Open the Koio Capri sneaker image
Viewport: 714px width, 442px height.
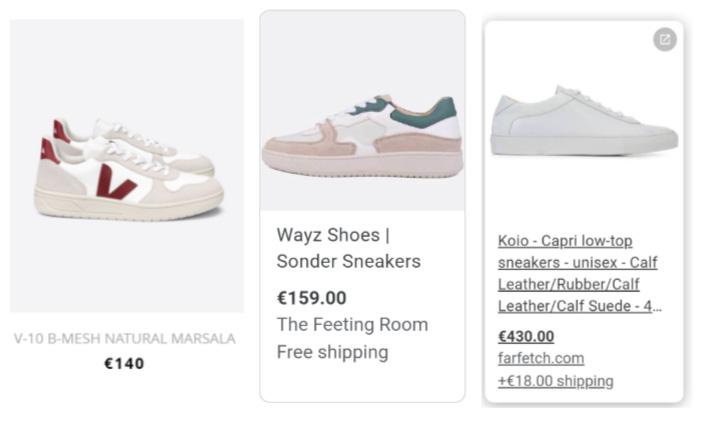click(x=584, y=122)
